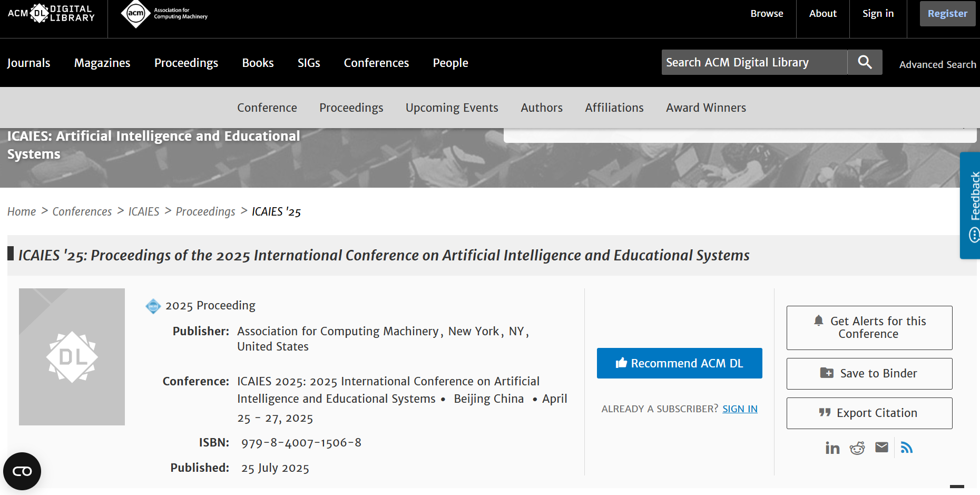Open the People menu item
The height and width of the screenshot is (495, 980).
pyautogui.click(x=450, y=63)
